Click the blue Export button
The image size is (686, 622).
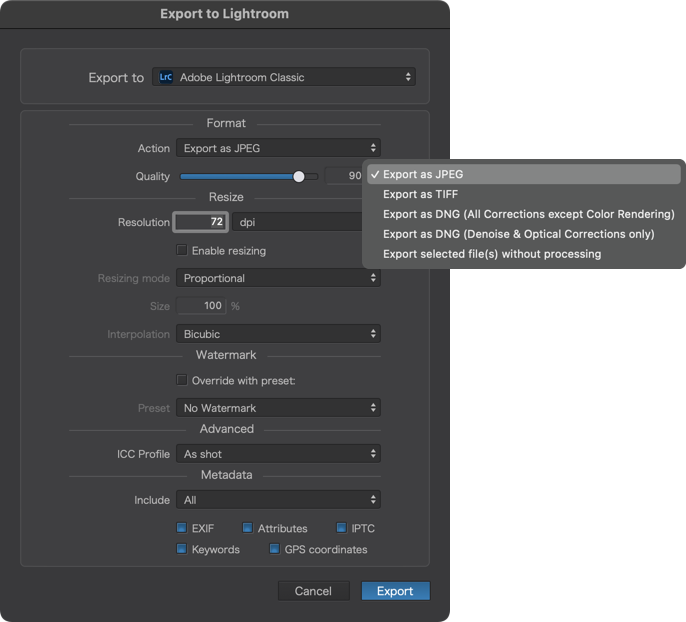[x=396, y=591]
